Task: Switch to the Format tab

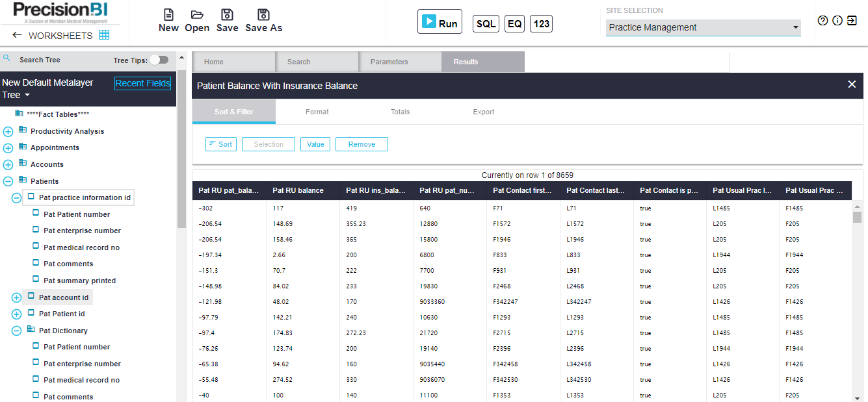Action: click(x=317, y=112)
